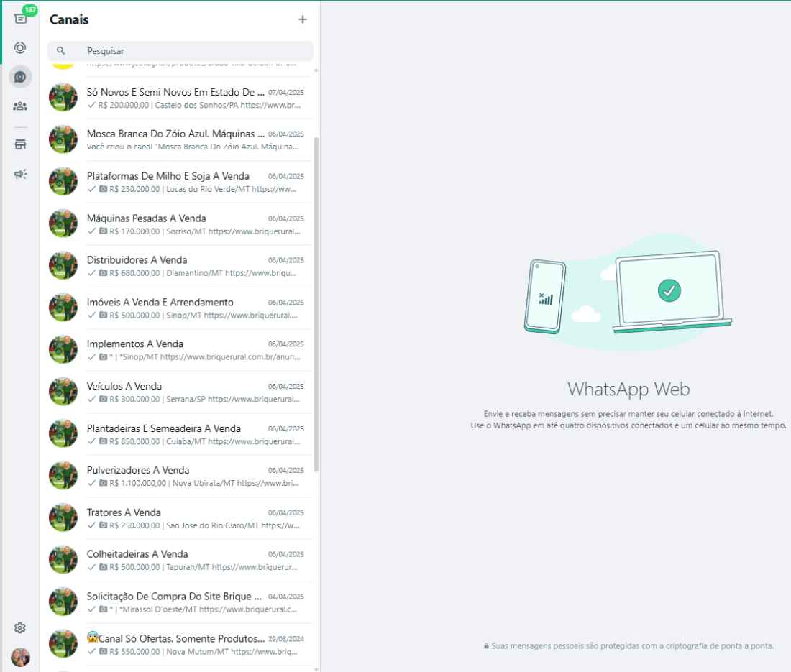The height and width of the screenshot is (672, 791).
Task: Open channel Só Novos E Semi Novos
Action: click(180, 98)
